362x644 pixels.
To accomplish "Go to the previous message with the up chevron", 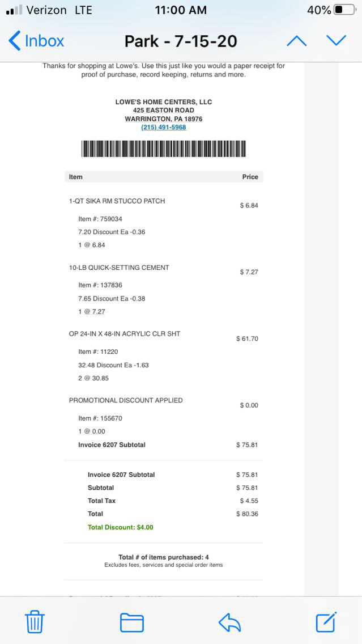I will 296,41.
